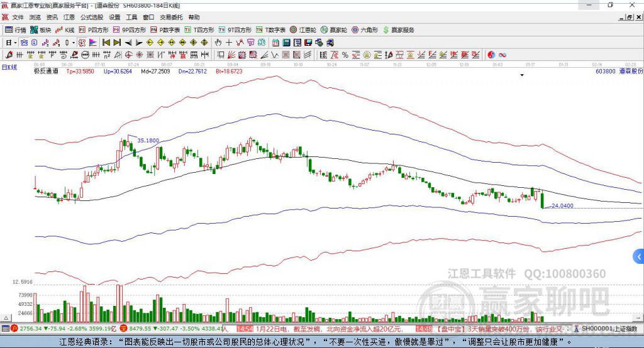Open the T数字表 tool
The image size is (644, 348).
coord(270,30)
